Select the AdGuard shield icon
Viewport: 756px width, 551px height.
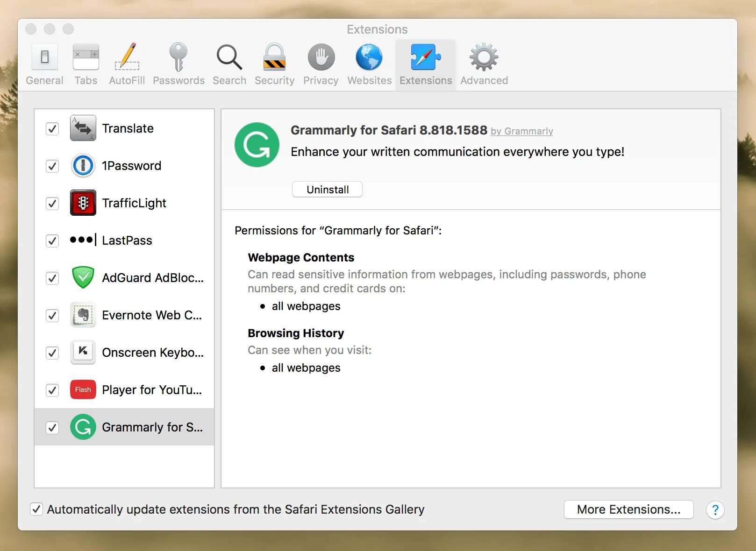coord(83,277)
